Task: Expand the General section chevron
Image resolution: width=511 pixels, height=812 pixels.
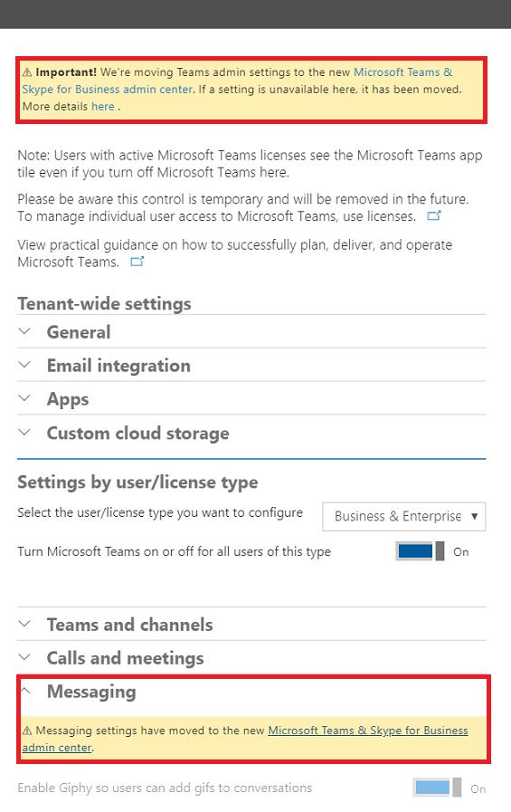Action: point(24,331)
